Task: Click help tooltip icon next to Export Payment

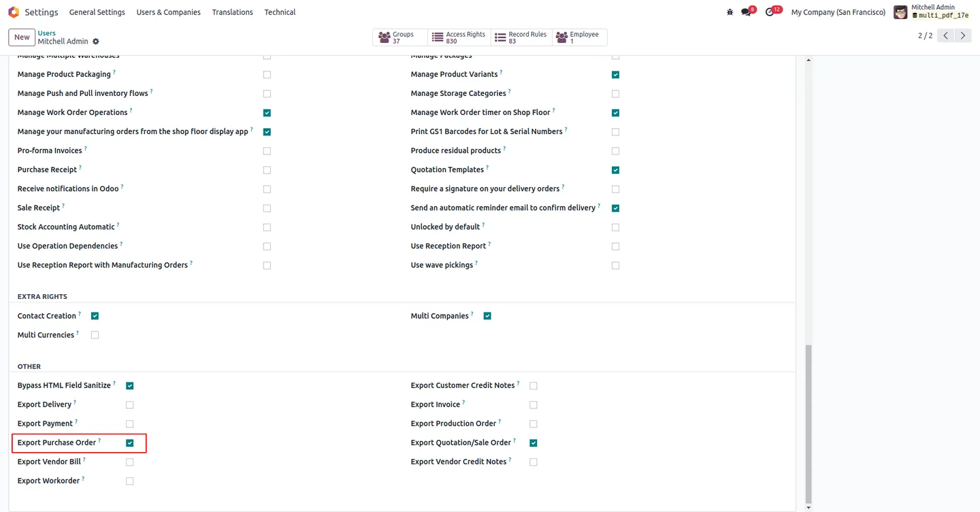Action: tap(76, 421)
